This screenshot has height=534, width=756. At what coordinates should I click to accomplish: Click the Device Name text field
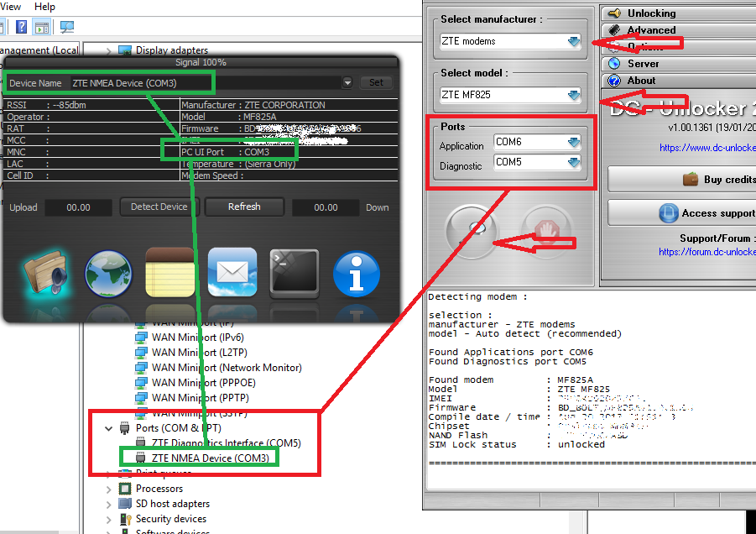206,83
